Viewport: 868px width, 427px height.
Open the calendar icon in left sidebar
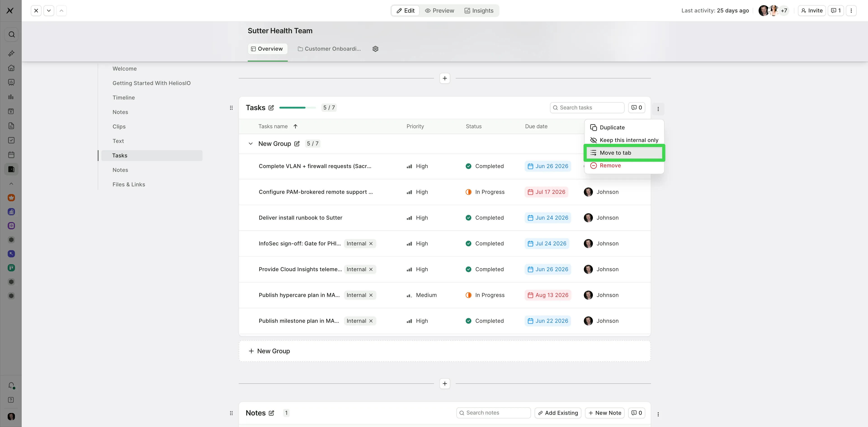click(11, 155)
